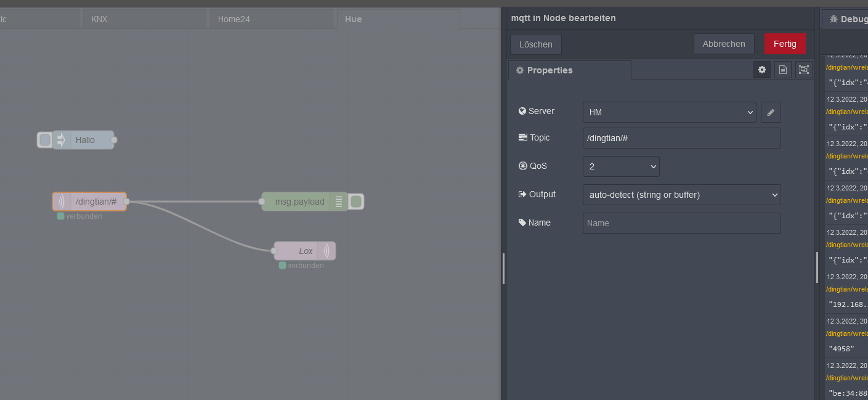Click the /dingtian/# mqtt in node icon

(x=62, y=202)
